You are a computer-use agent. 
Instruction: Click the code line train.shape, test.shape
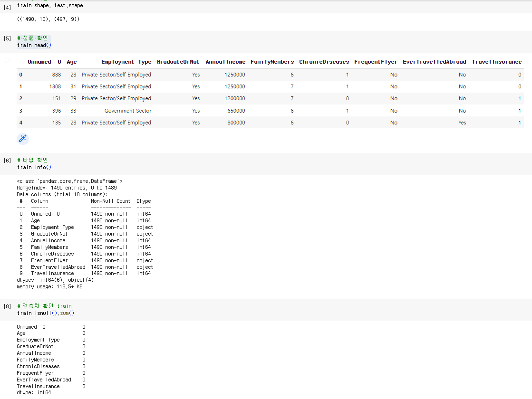pos(50,5)
